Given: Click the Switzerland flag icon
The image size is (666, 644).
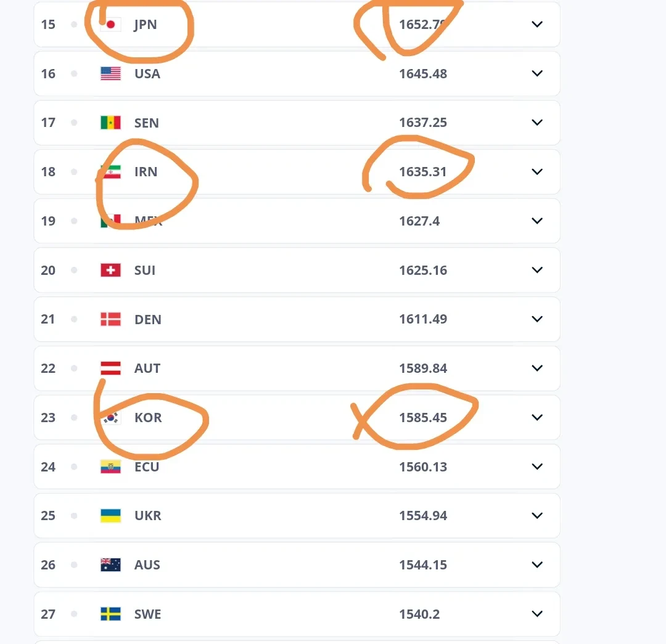Looking at the screenshot, I should pos(110,270).
